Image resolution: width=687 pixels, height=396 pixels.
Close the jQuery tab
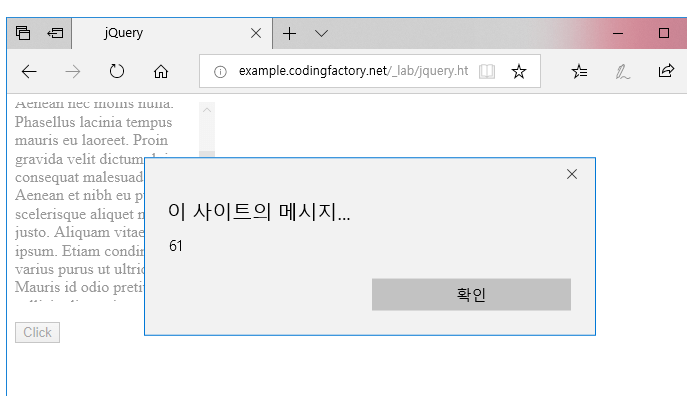(256, 33)
